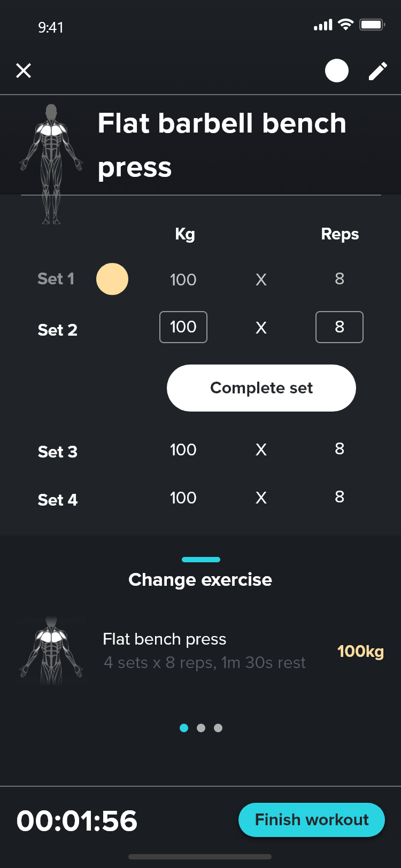Open the Flat bench press muscle thumbnail
Image resolution: width=401 pixels, height=868 pixels.
point(51,651)
